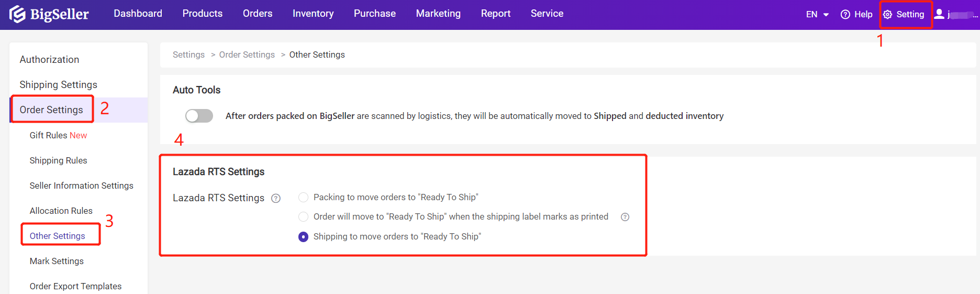Viewport: 980px width, 294px height.
Task: Open the Service menu
Action: 547,14
